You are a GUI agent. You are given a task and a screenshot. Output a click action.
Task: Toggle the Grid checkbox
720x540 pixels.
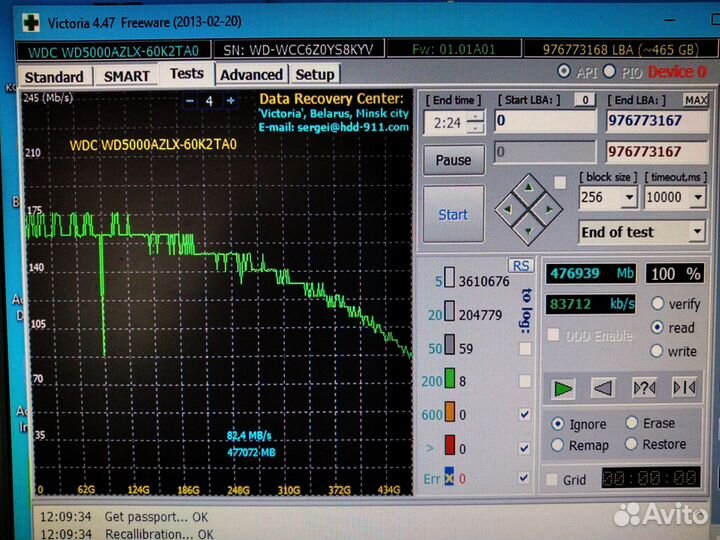pos(552,479)
